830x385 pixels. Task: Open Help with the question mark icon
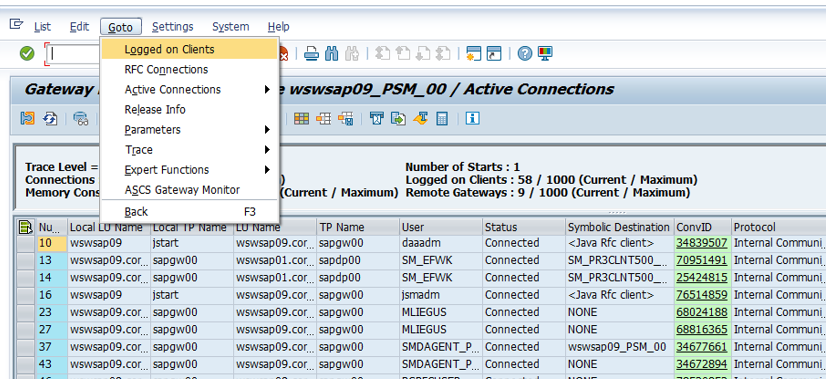point(525,53)
